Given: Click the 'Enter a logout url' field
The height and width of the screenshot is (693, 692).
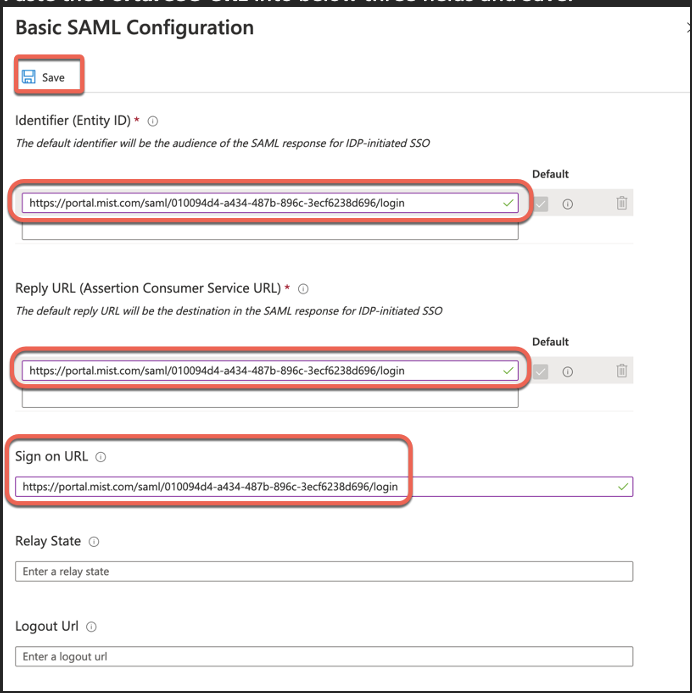Looking at the screenshot, I should (x=324, y=657).
